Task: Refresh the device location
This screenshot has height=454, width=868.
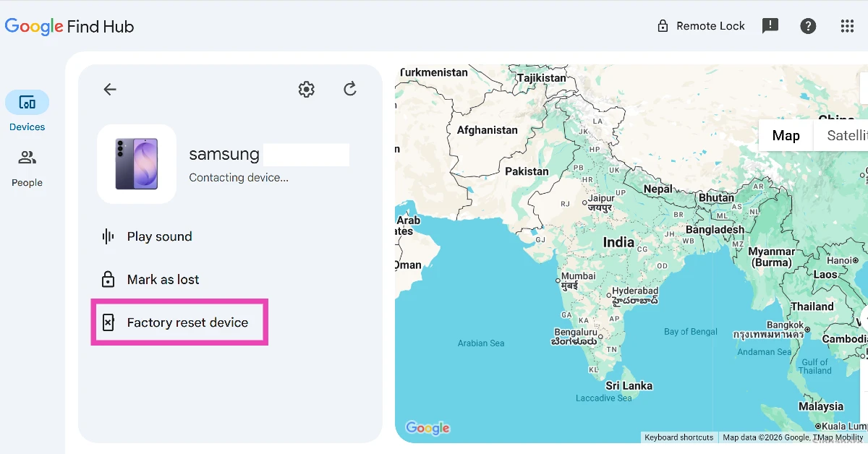Action: pyautogui.click(x=350, y=89)
